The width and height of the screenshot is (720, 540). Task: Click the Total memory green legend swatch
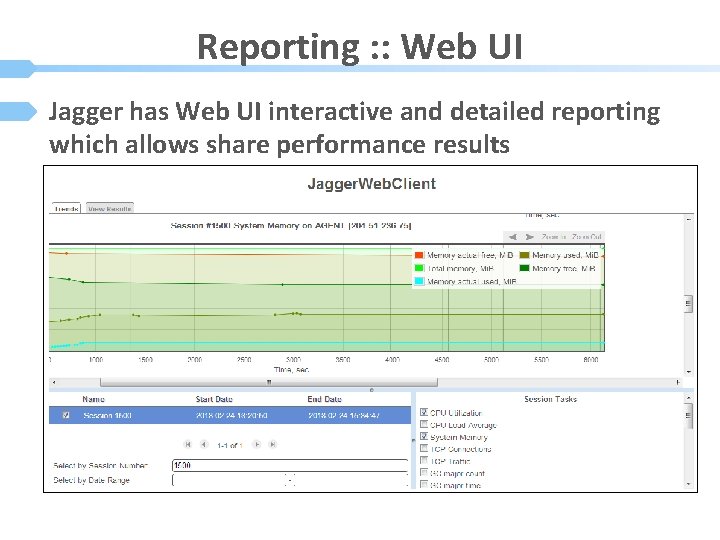pos(419,268)
